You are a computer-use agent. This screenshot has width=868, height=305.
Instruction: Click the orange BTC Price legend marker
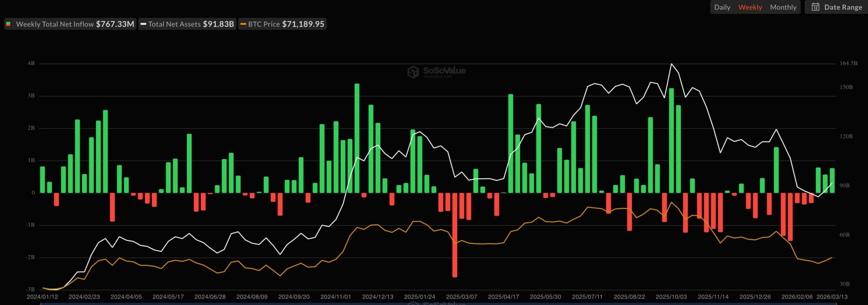pos(243,24)
